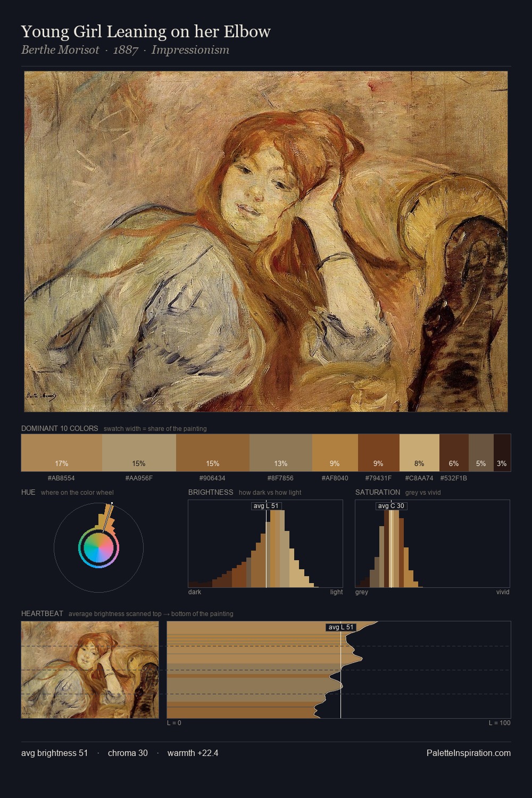Click the heartbeat brightness profile chart
This screenshot has height=798, width=532.
(339, 670)
